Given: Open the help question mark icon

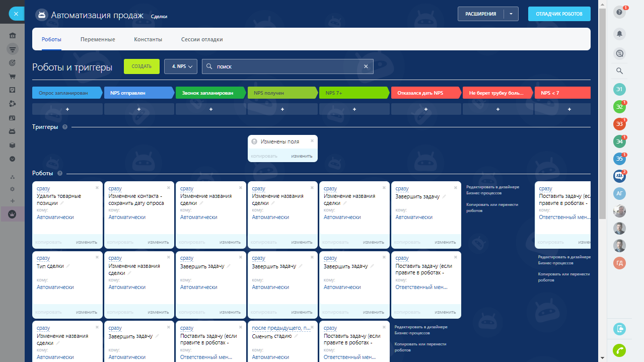Looking at the screenshot, I should pos(620,13).
